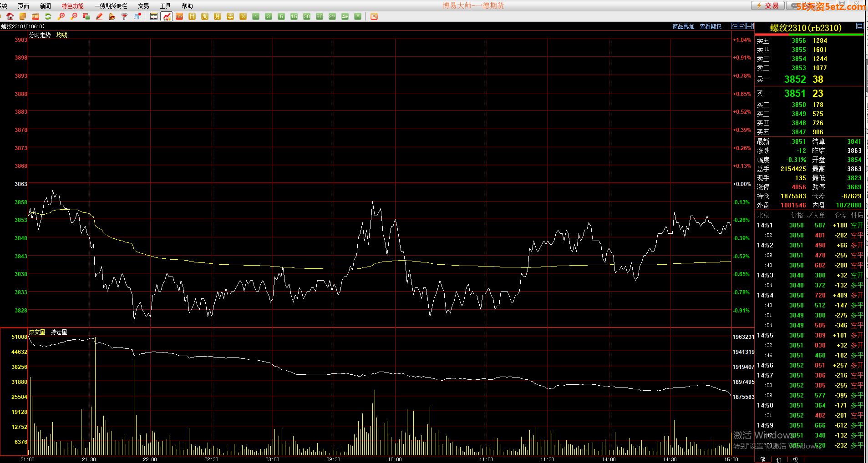The image size is (868, 463).
Task: Select the quarterly (季) K-line period
Action: point(230,16)
